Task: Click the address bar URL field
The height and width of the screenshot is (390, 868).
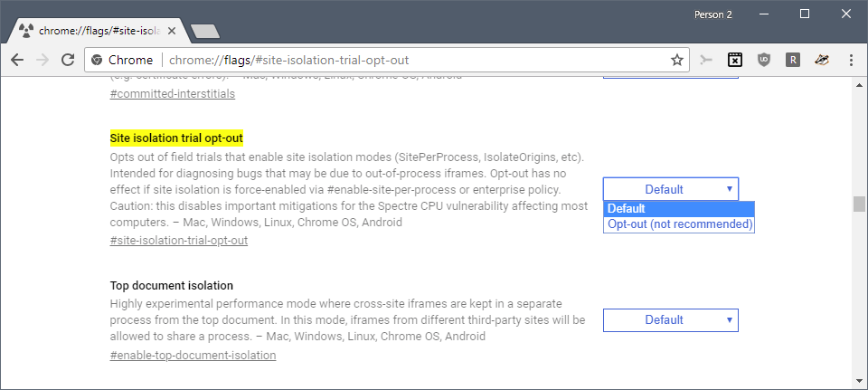Action: [407, 60]
